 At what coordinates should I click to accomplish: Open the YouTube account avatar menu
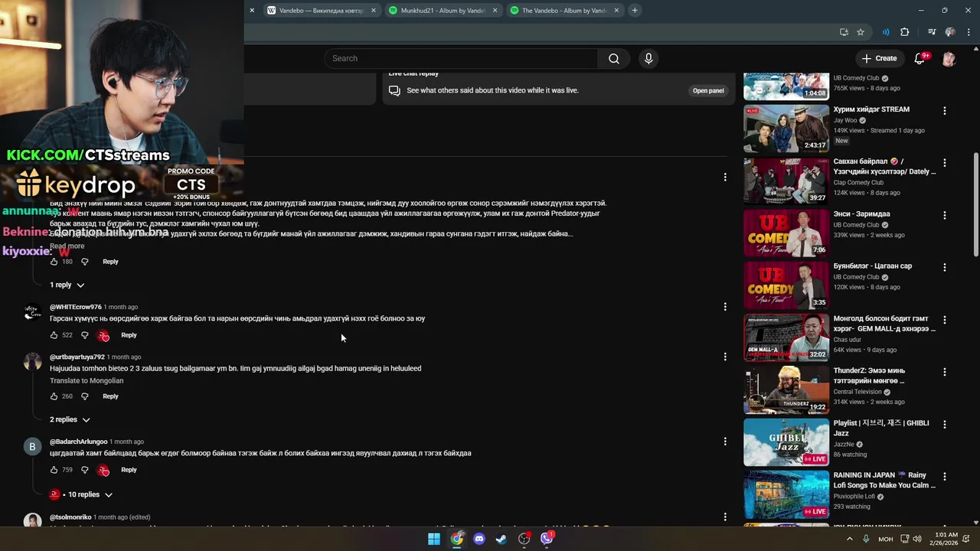[949, 59]
